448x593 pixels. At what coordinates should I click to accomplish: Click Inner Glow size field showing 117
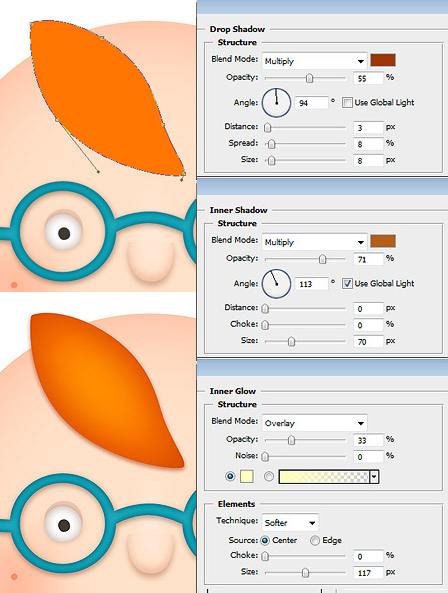coord(368,573)
